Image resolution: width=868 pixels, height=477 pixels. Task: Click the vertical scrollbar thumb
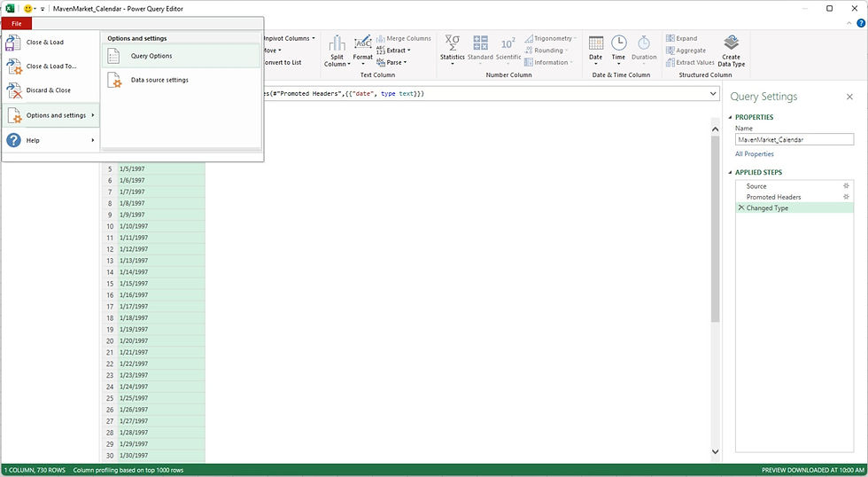[715, 229]
